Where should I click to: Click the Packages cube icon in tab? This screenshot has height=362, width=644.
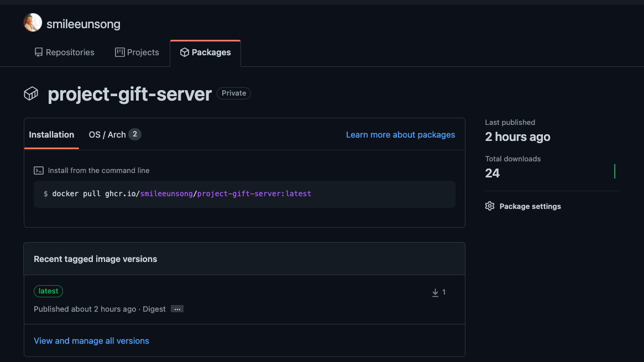click(x=185, y=52)
